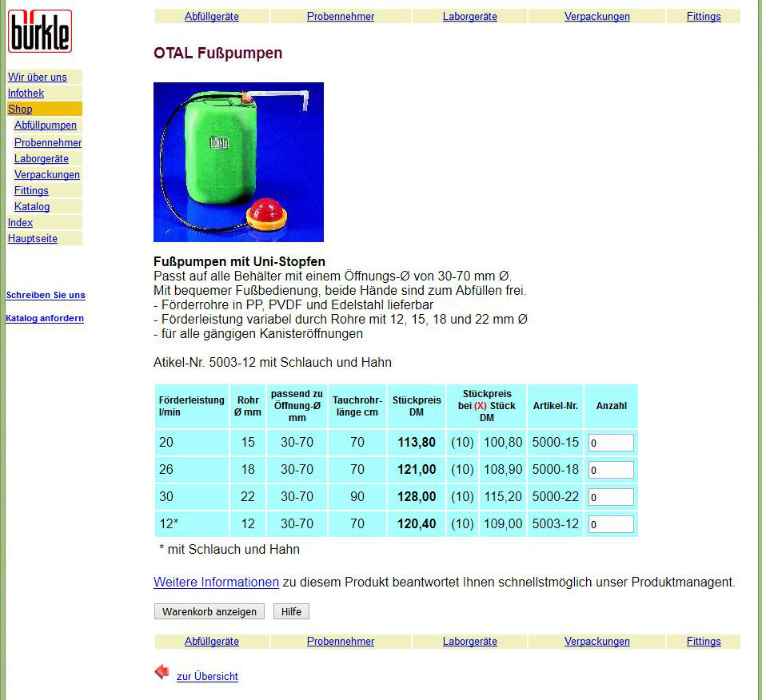Viewport: 762px width, 700px height.
Task: Open Probennehmer in the bottom navigation bar
Action: [340, 641]
